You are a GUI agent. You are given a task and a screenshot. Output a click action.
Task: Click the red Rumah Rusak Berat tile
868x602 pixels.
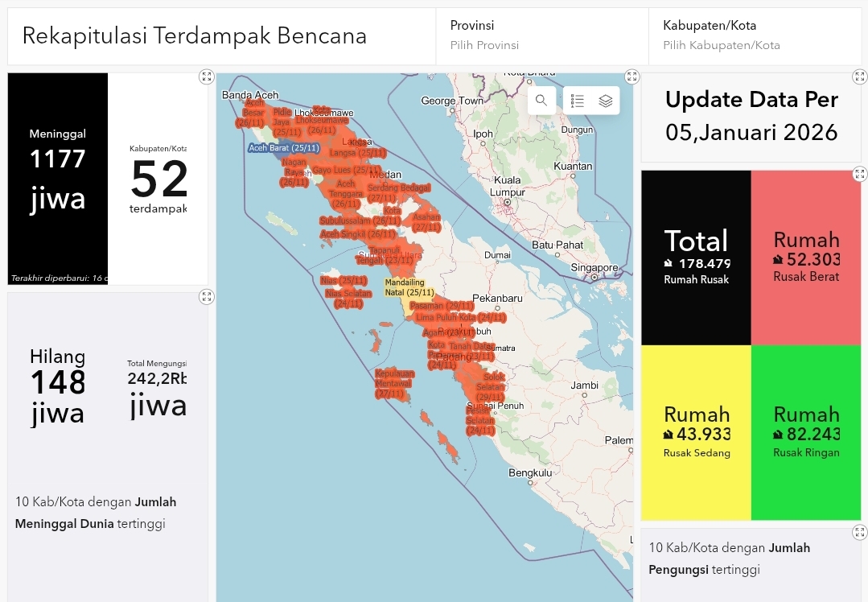click(x=806, y=258)
